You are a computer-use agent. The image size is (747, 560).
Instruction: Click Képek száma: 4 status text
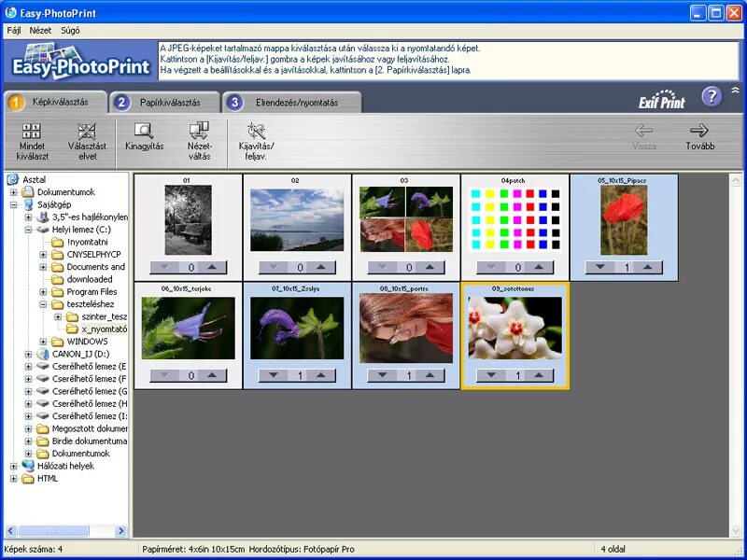tap(34, 549)
